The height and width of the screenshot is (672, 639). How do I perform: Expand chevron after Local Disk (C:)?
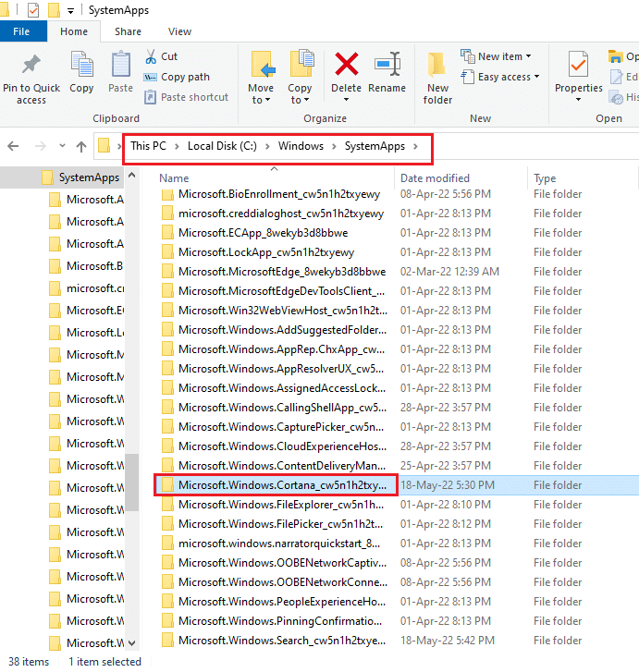point(267,147)
